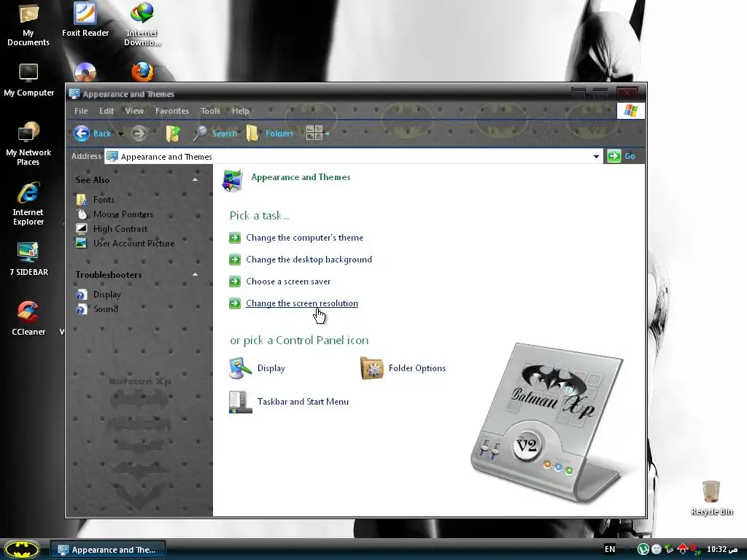
Task: Click the red arrow tray icon
Action: tap(682, 548)
